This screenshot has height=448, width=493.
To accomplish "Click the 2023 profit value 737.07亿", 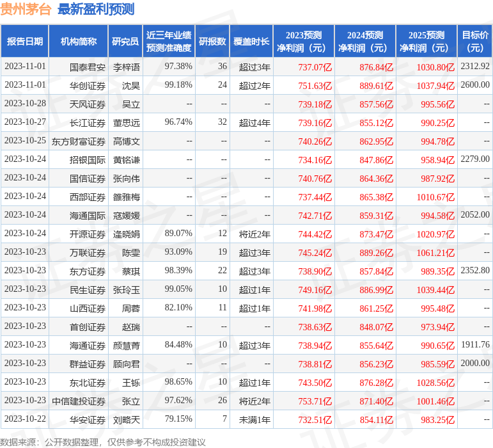I will click(315, 67).
